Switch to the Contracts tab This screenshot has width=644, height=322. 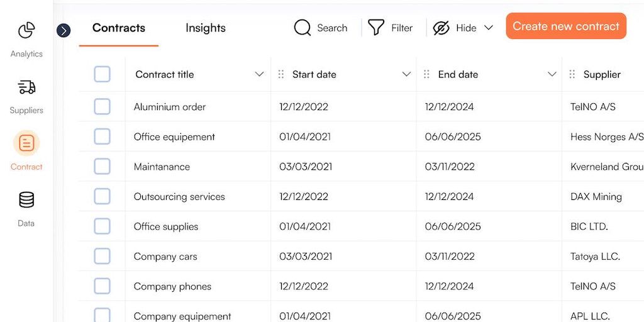click(x=119, y=28)
